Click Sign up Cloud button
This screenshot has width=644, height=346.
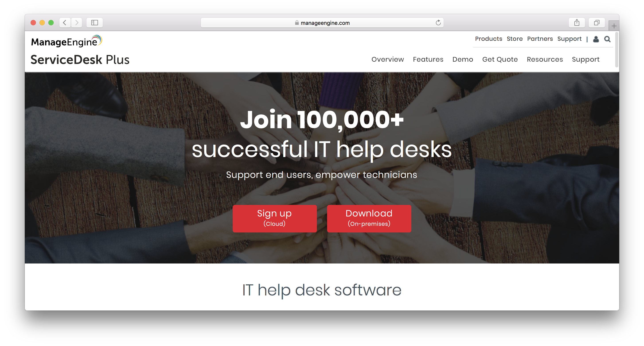pos(274,218)
